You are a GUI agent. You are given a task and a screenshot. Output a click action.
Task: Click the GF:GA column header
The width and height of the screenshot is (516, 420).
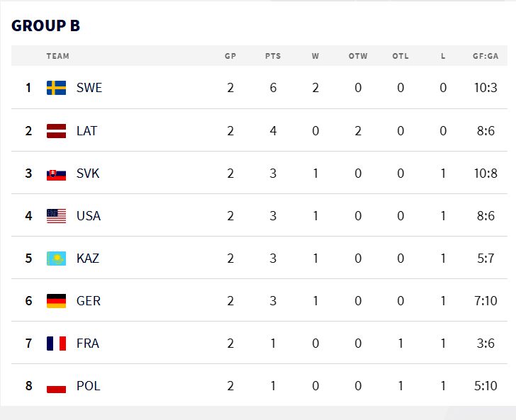coord(486,56)
